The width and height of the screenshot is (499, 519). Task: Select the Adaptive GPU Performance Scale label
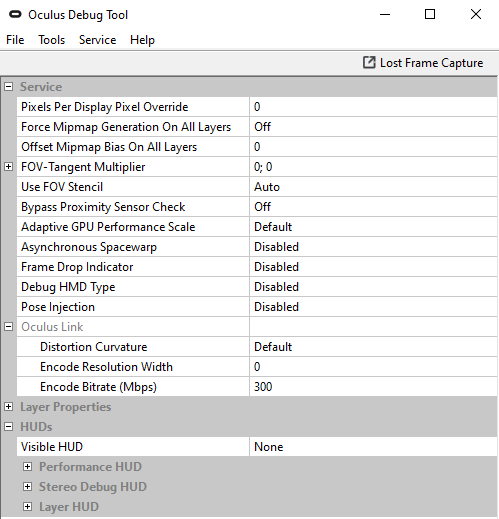pyautogui.click(x=108, y=227)
